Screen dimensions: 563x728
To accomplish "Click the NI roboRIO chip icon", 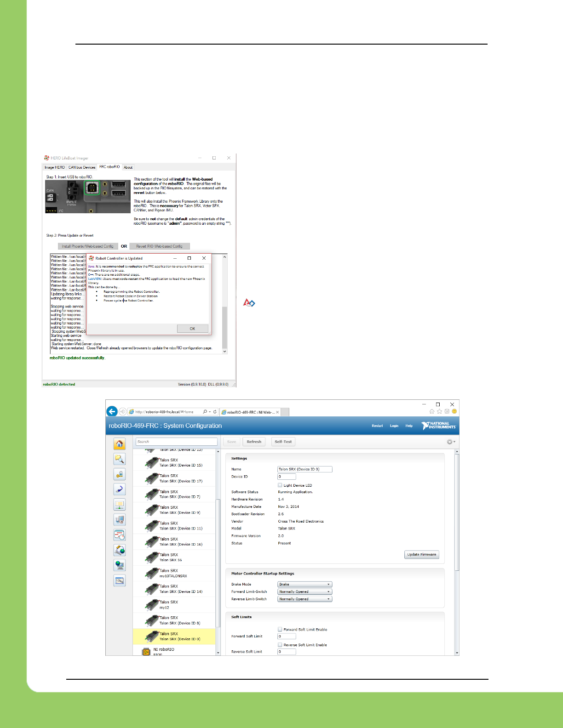I will 146,652.
